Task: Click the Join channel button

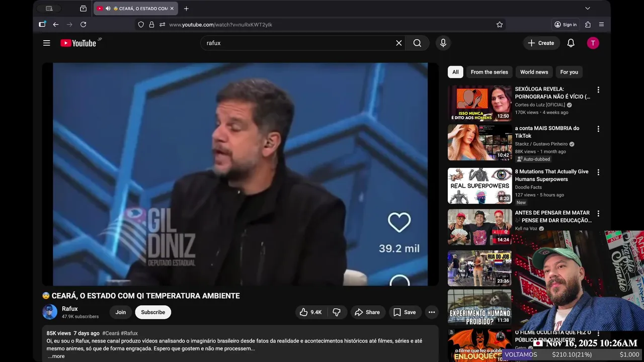Action: (x=121, y=312)
